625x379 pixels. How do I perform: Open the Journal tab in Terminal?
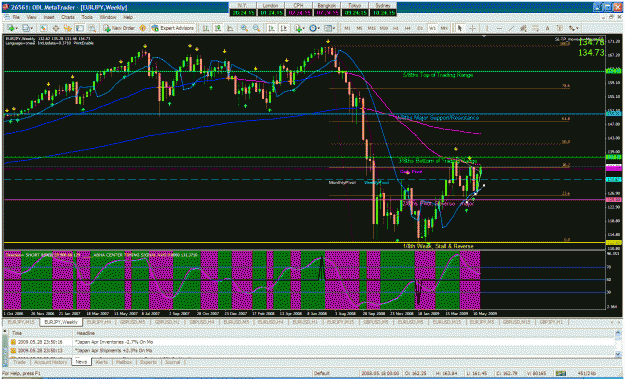pyautogui.click(x=173, y=362)
